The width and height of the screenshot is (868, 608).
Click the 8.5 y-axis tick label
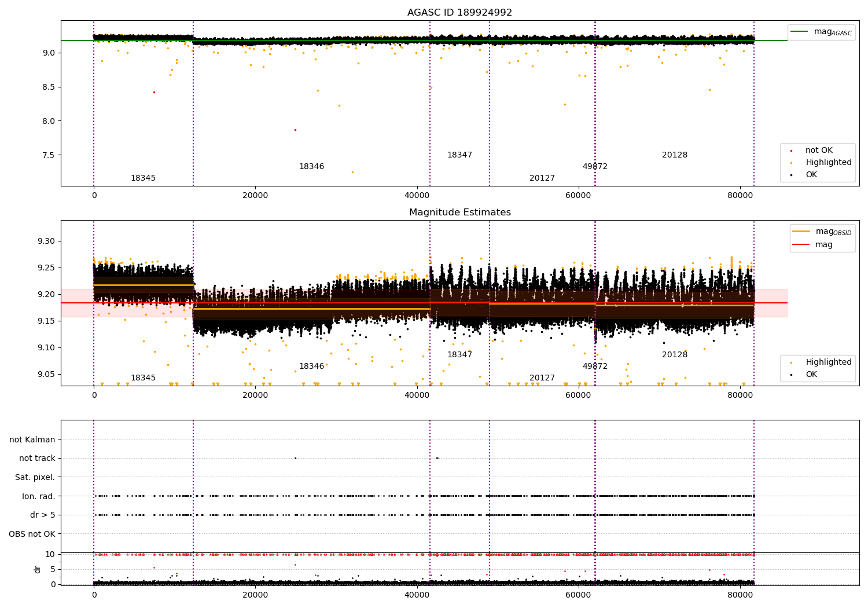click(49, 87)
